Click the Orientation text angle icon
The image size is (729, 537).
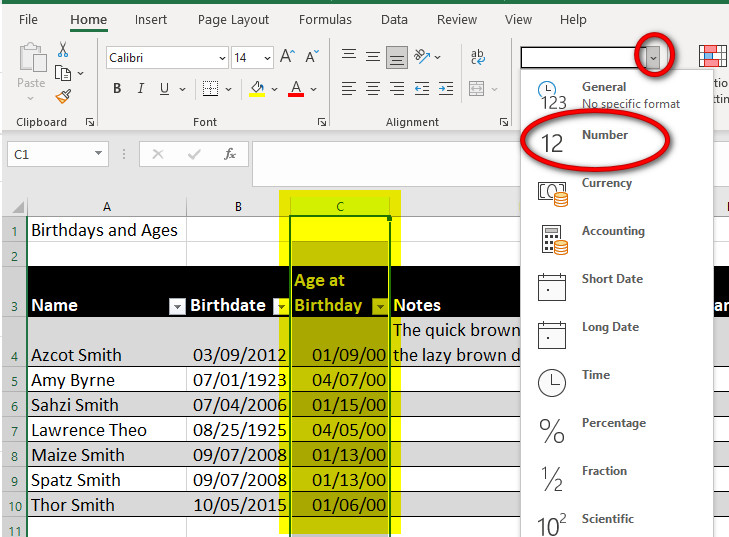click(x=424, y=58)
